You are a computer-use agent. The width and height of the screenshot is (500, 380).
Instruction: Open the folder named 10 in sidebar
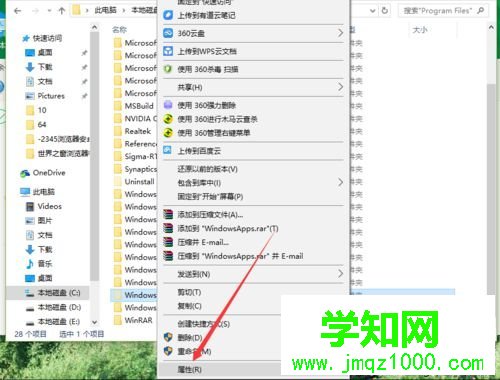42,110
